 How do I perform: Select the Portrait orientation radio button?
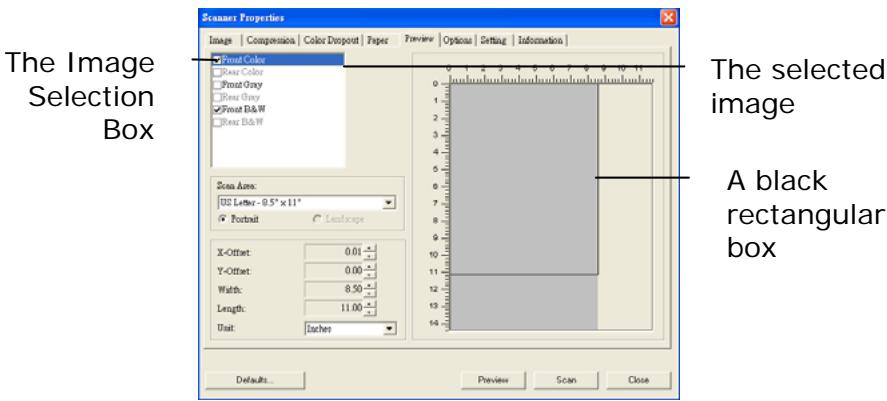pyautogui.click(x=223, y=219)
